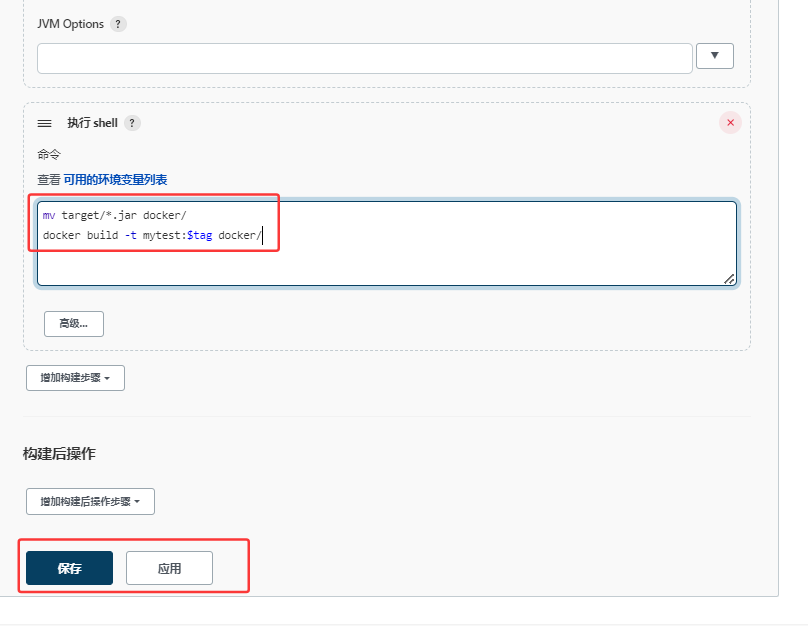Expand the 增加构建后操作步骤 dropdown

pyautogui.click(x=90, y=501)
